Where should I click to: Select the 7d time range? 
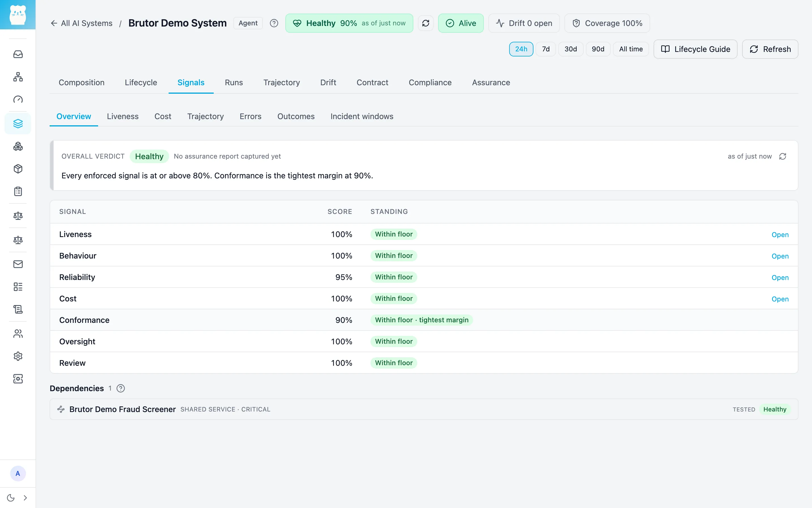point(546,49)
